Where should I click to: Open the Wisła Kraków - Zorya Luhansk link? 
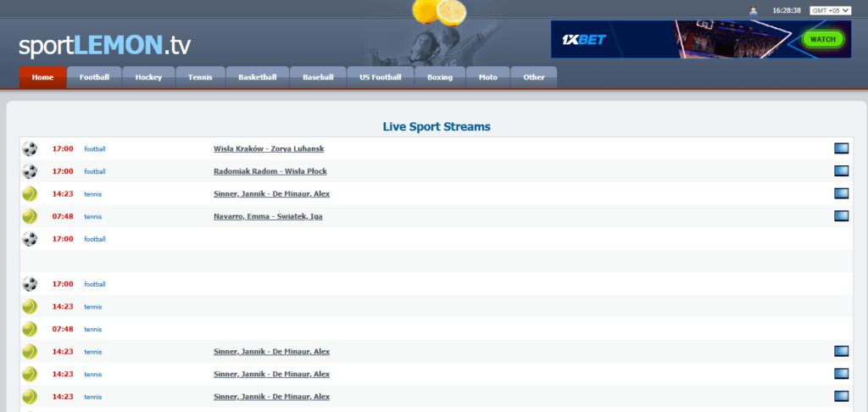[x=269, y=149]
